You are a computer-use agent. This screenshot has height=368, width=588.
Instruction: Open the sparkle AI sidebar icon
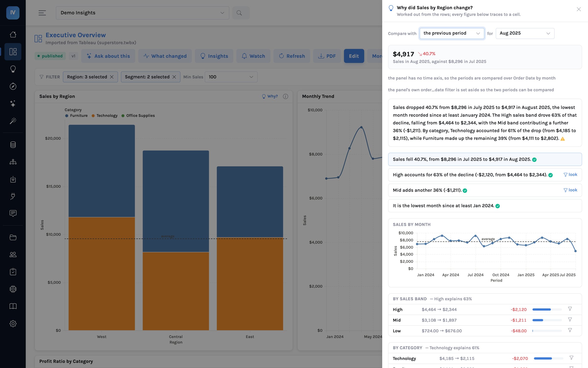[13, 104]
